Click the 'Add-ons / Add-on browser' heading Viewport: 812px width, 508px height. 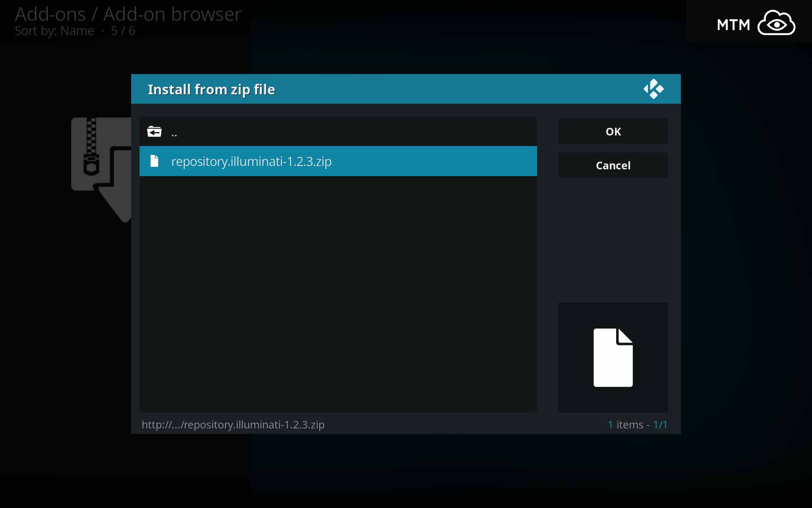click(x=128, y=14)
